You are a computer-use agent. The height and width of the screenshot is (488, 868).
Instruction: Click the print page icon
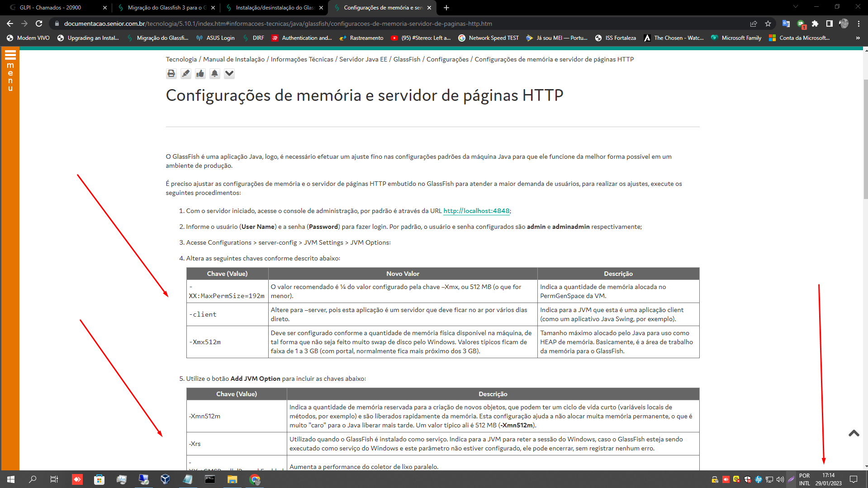point(171,74)
